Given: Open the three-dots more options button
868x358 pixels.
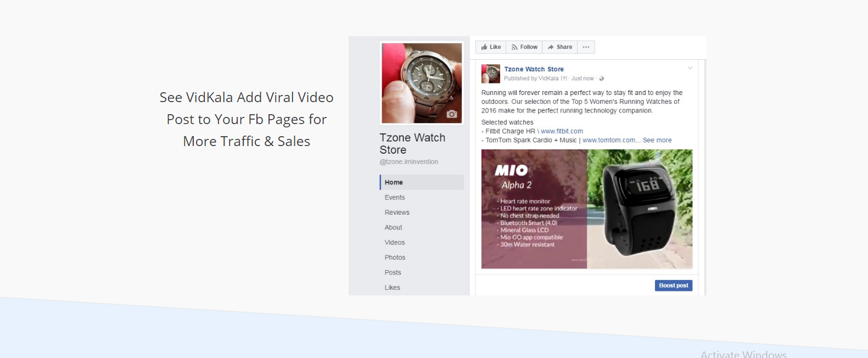Looking at the screenshot, I should [x=586, y=47].
